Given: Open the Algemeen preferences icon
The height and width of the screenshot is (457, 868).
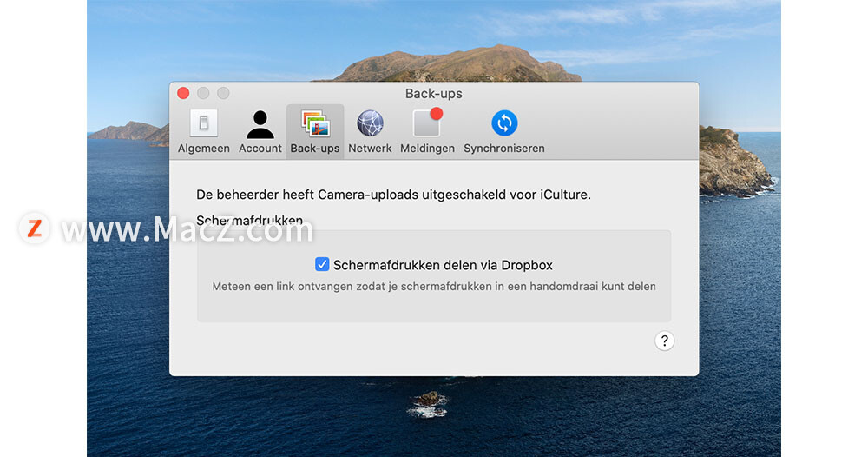Looking at the screenshot, I should click(204, 123).
